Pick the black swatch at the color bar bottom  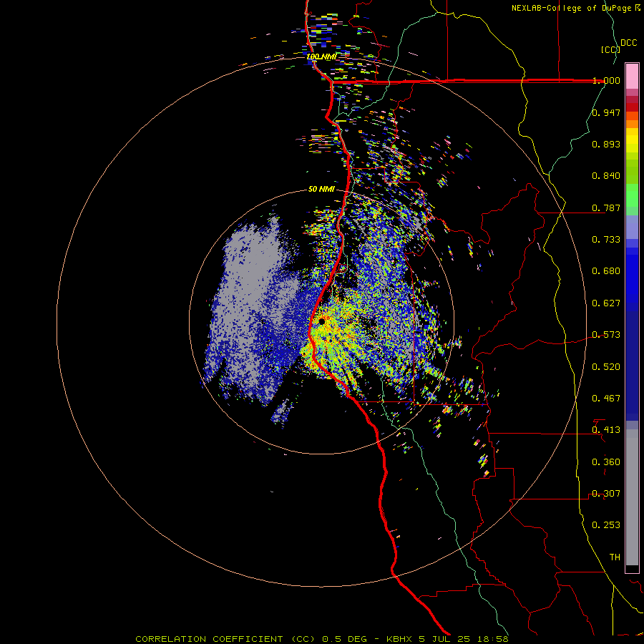[x=632, y=568]
